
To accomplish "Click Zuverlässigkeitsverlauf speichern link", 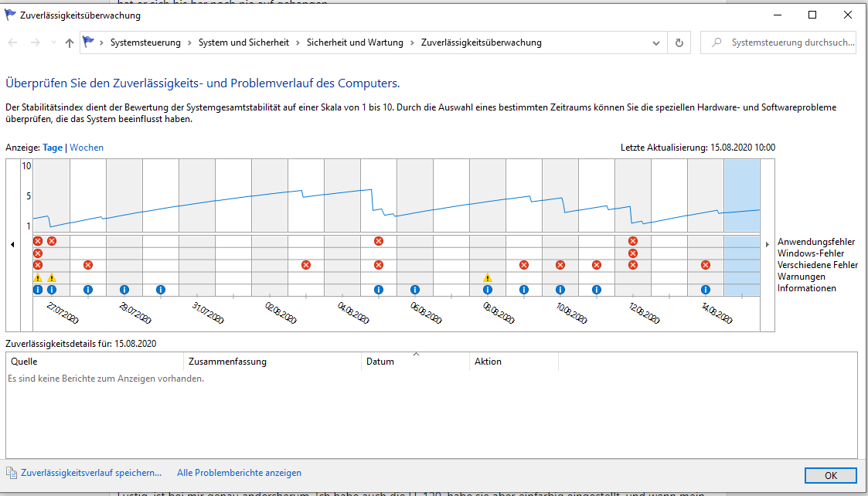I will pos(90,473).
